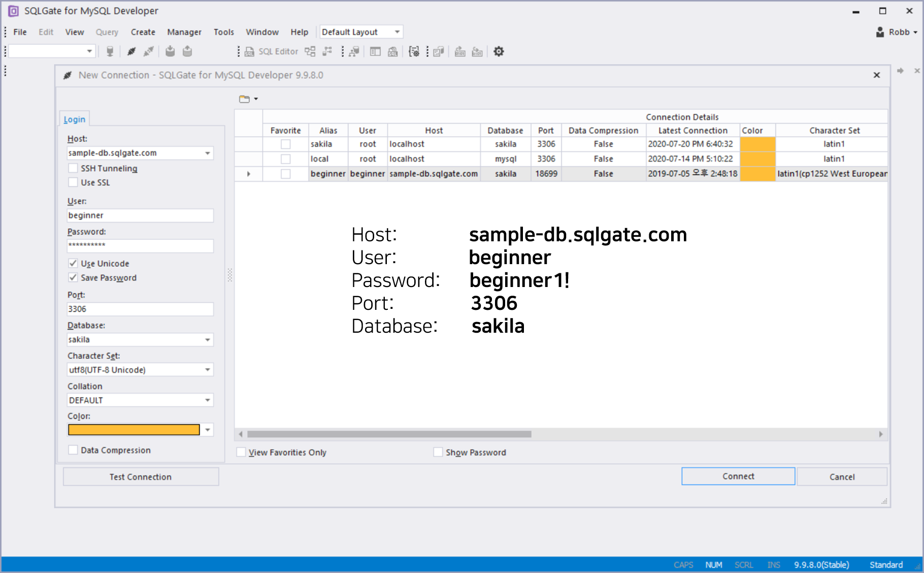
Task: Click the database diagram icon in toolbar
Action: 354,51
